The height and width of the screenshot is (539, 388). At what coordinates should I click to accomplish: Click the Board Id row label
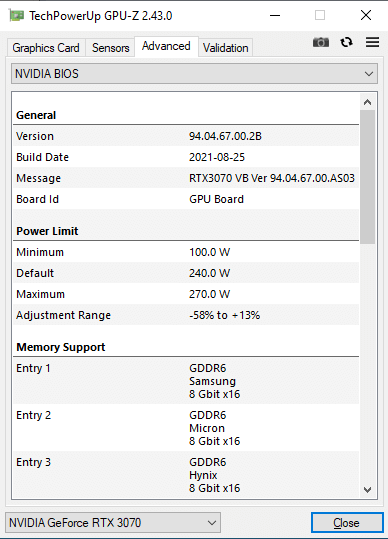(x=37, y=199)
